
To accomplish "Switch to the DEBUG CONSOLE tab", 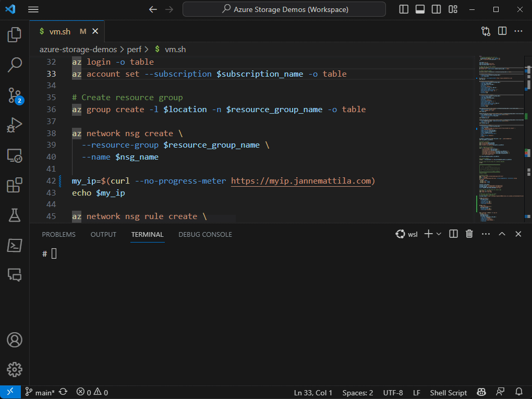I will (x=205, y=234).
